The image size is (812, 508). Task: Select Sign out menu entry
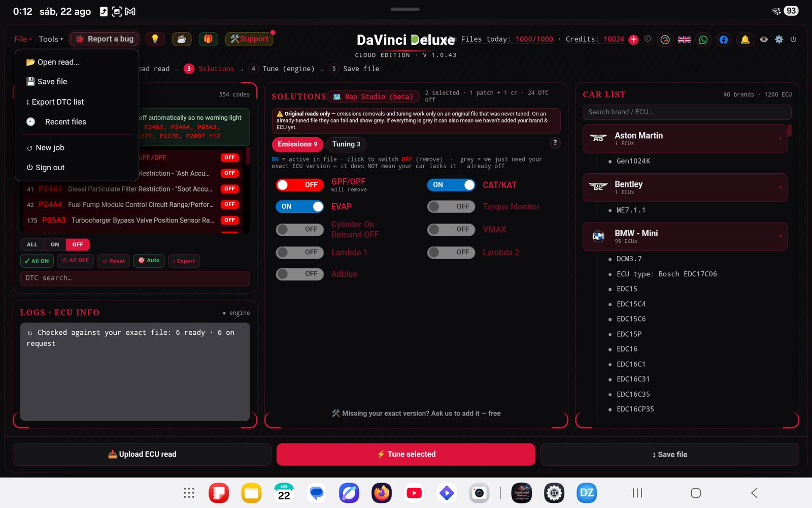(77, 168)
